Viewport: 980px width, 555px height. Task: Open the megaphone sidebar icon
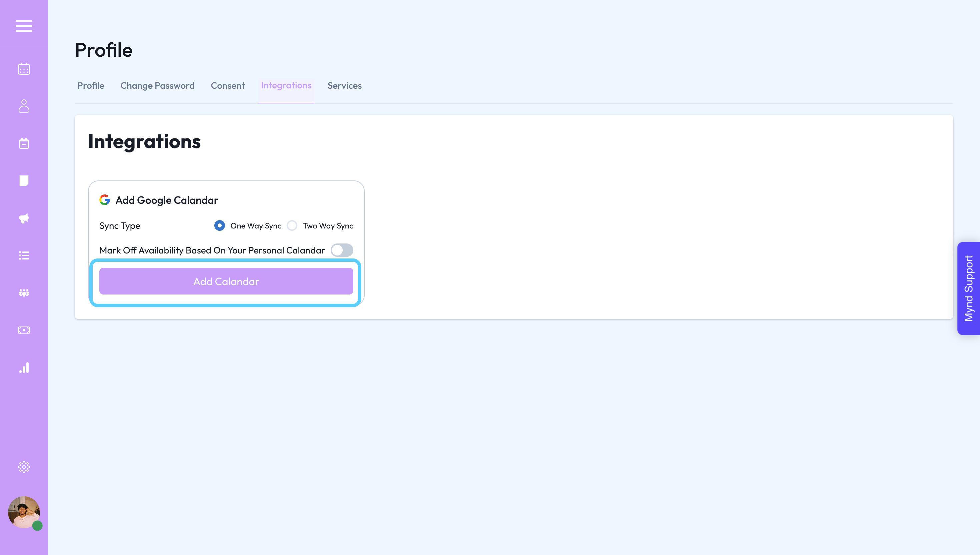(x=24, y=218)
